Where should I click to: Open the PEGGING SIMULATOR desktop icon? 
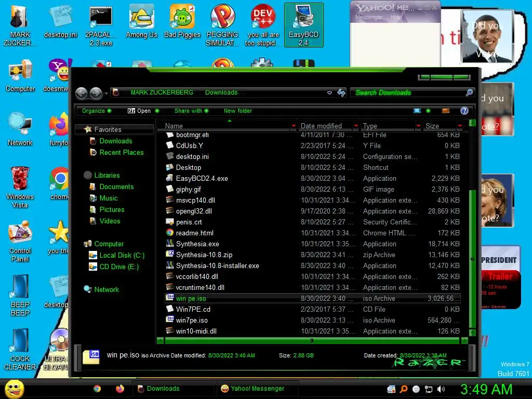(222, 25)
